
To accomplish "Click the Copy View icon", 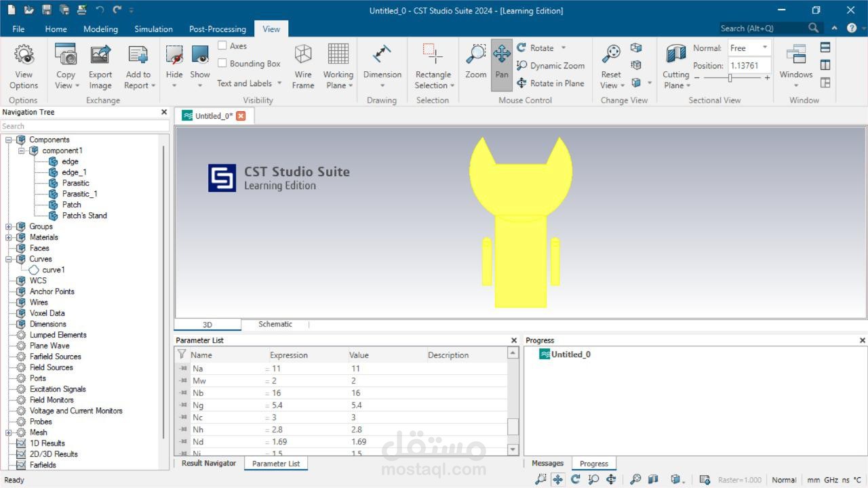I will [x=66, y=54].
